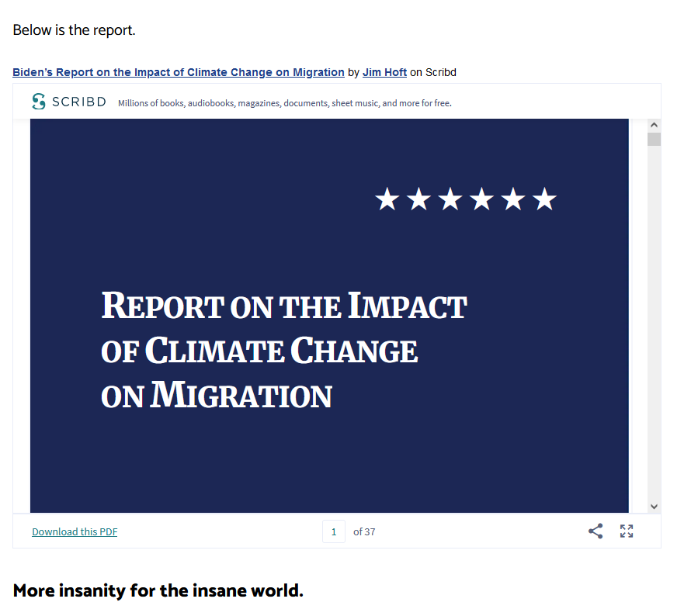Viewport: 698px width, 616px height.
Task: Click the 'of 37' page count text
Action: point(364,532)
